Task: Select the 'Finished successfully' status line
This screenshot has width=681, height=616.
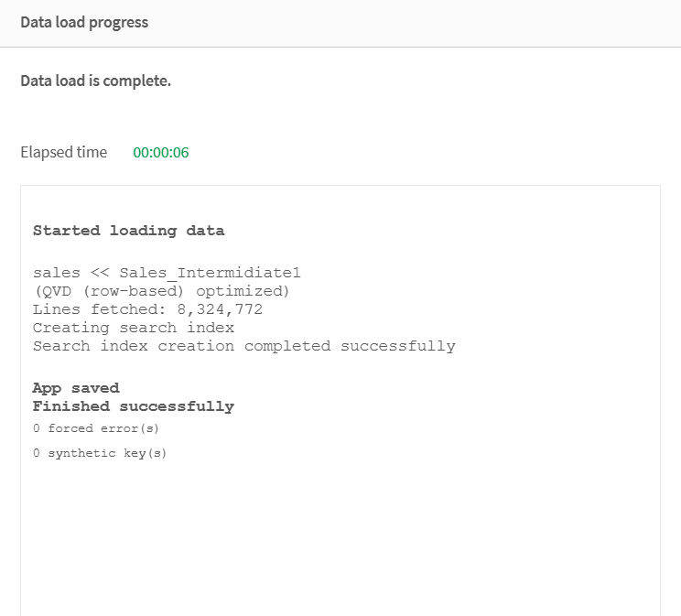Action: pos(134,406)
